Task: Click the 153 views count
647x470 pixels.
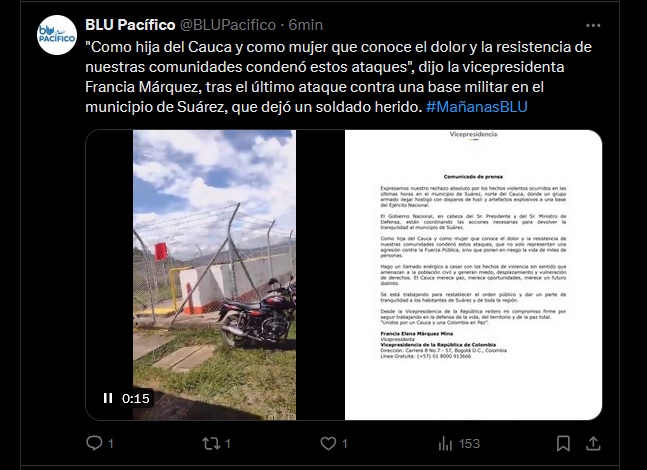Action: pyautogui.click(x=469, y=444)
